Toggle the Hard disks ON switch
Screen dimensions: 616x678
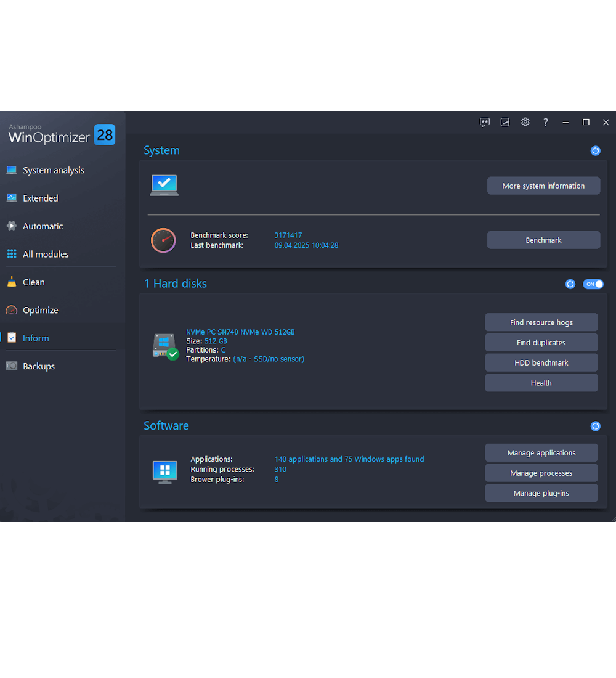(x=593, y=284)
